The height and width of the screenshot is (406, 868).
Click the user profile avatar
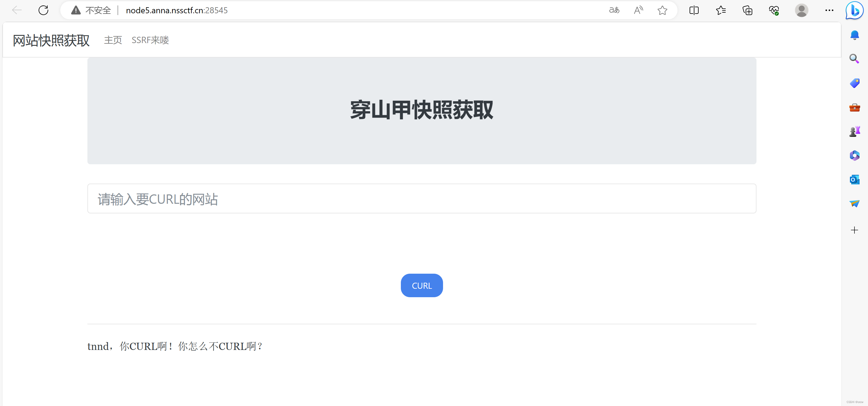(x=801, y=11)
